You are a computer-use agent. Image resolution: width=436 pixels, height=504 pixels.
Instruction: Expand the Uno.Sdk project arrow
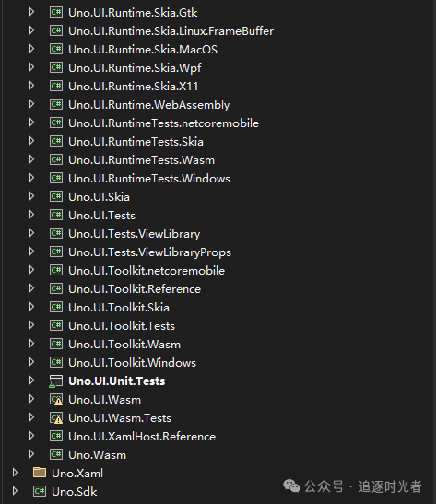click(15, 491)
